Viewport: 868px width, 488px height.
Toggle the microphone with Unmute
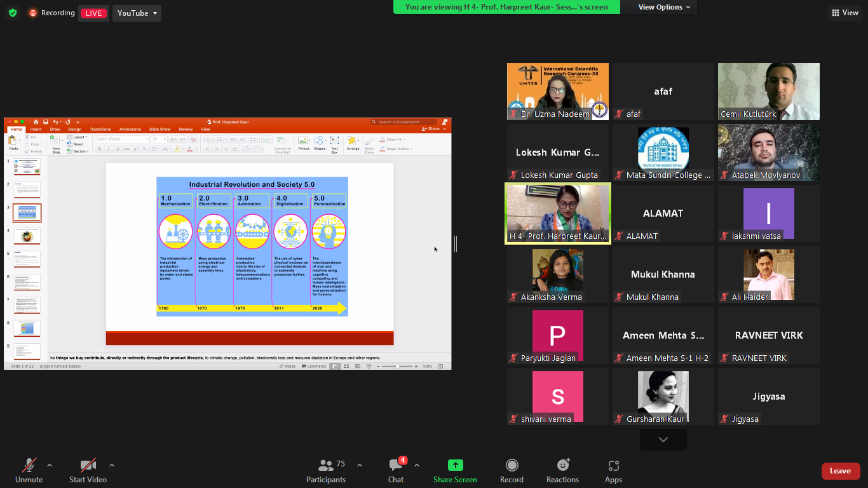[29, 471]
